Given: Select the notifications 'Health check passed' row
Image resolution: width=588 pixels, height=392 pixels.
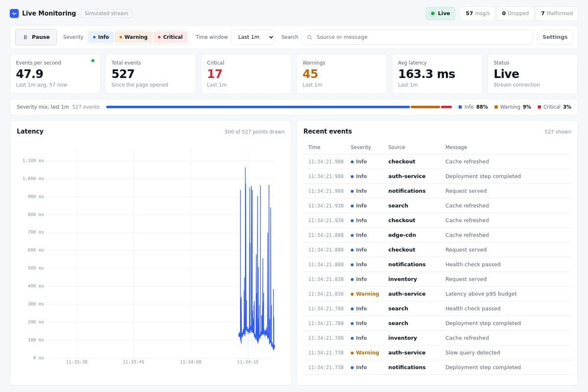Looking at the screenshot, I should pos(437,265).
